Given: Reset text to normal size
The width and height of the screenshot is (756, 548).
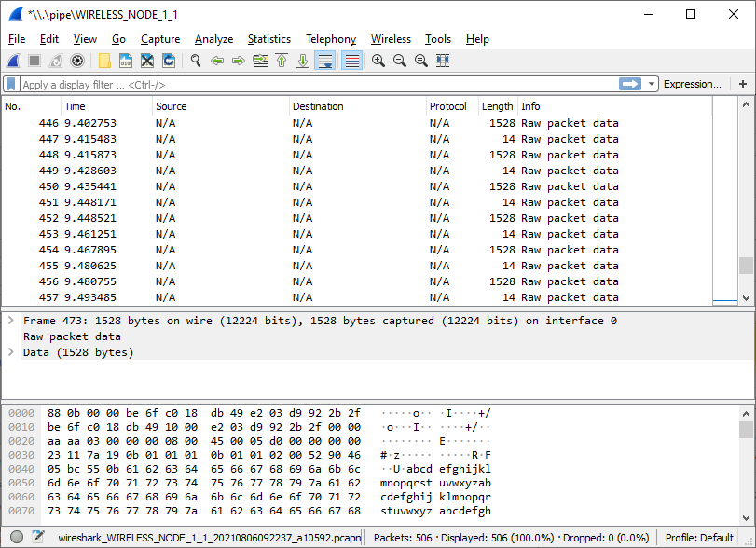Looking at the screenshot, I should [421, 61].
